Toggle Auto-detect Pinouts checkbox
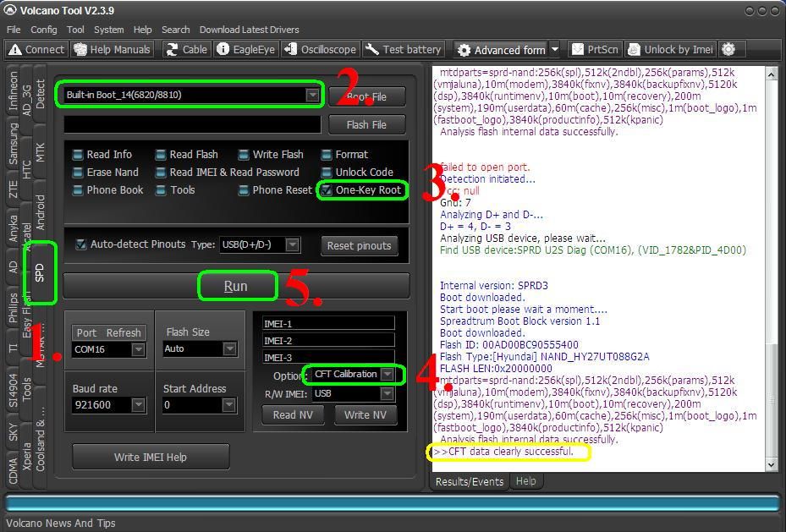 [x=81, y=244]
